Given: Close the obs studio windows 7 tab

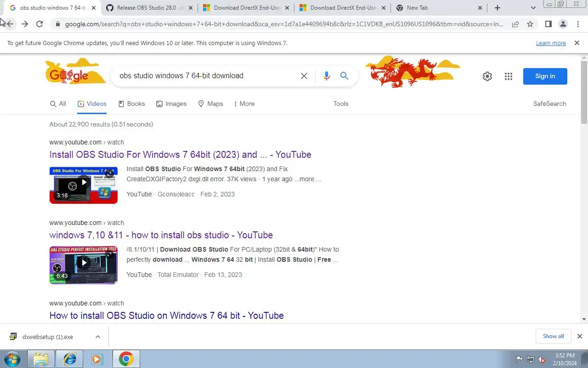Looking at the screenshot, I should [x=94, y=8].
